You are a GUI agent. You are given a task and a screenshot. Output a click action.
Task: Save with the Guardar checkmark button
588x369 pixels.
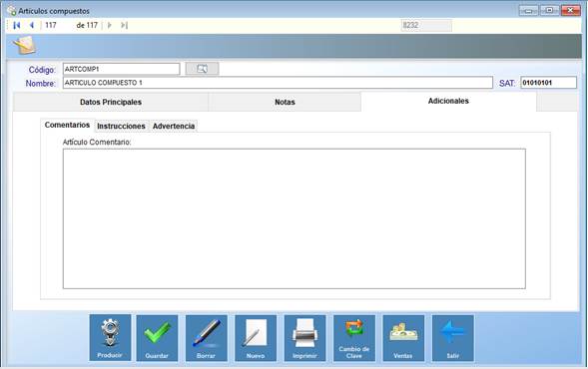pos(157,337)
